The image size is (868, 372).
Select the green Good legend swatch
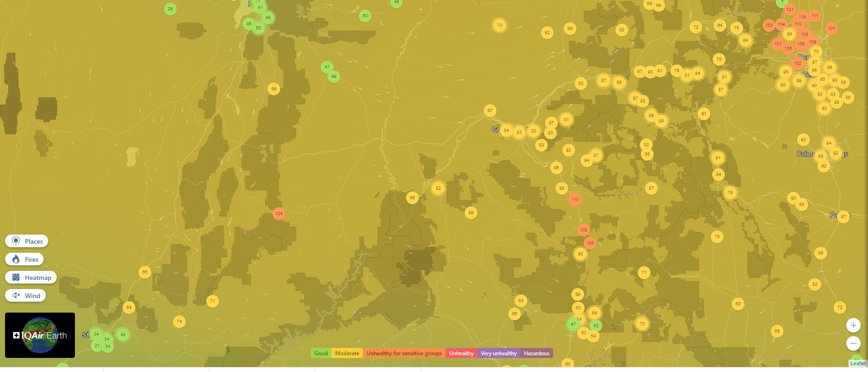[x=321, y=353]
